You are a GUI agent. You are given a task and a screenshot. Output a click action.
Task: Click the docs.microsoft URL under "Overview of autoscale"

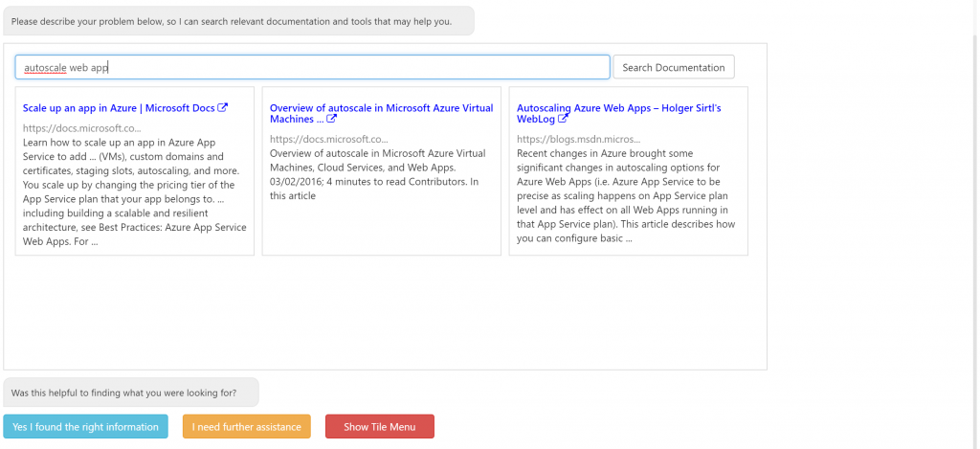(328, 139)
